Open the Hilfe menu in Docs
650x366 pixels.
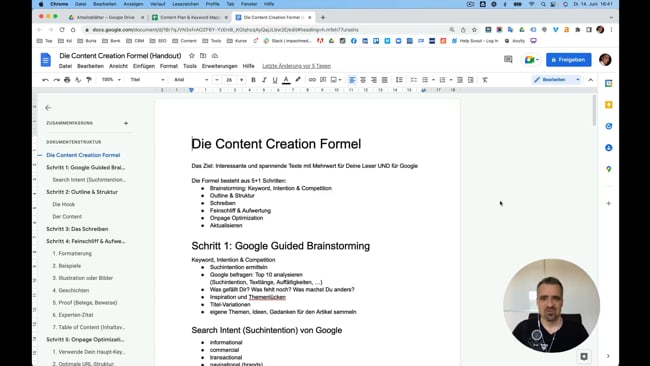pyautogui.click(x=248, y=66)
